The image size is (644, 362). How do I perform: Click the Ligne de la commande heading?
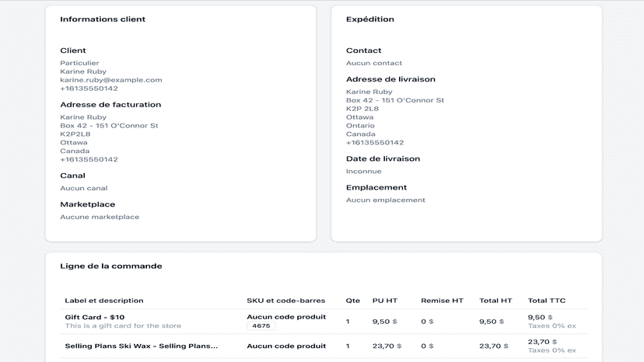pyautogui.click(x=111, y=266)
